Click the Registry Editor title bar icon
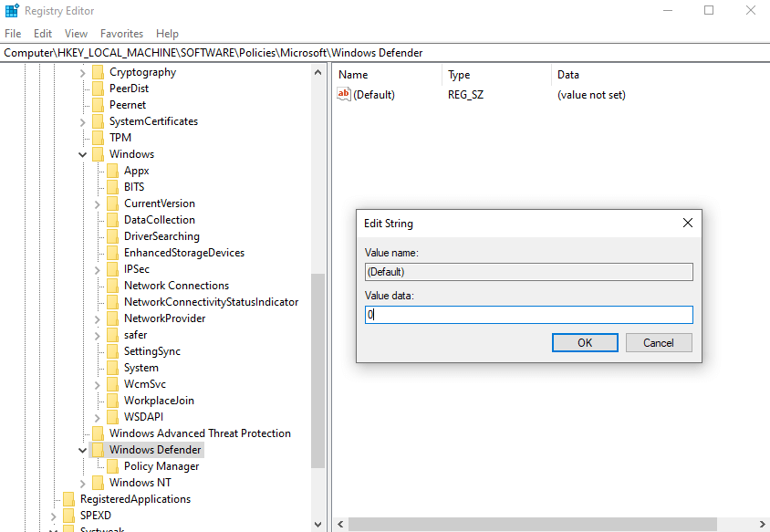The height and width of the screenshot is (532, 770). click(x=10, y=10)
